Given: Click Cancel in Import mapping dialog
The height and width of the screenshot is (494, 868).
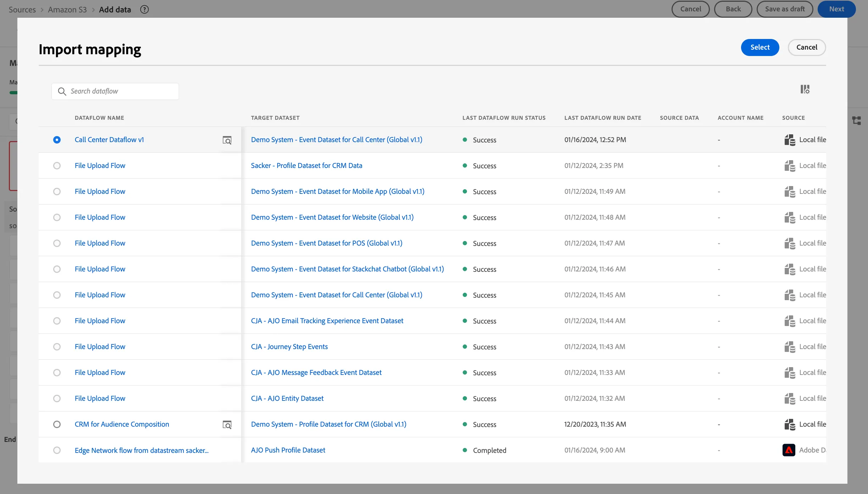Looking at the screenshot, I should coord(807,47).
